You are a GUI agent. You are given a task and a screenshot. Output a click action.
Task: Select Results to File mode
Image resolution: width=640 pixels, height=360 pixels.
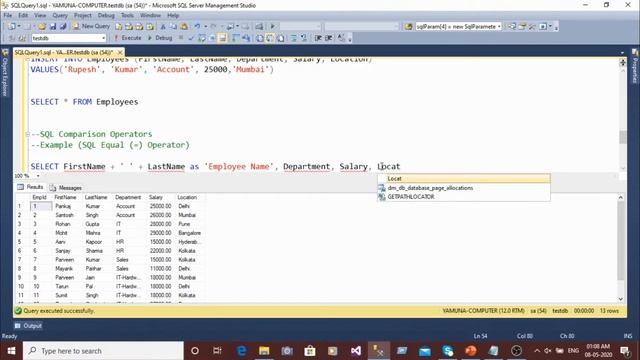pos(280,38)
